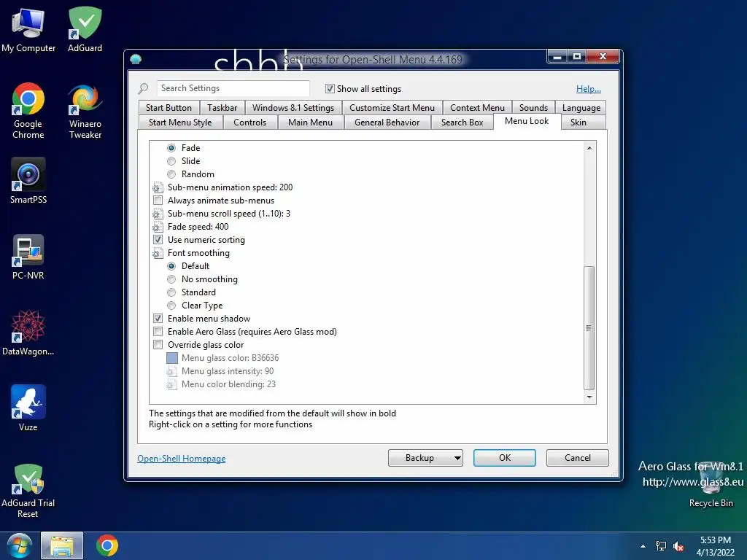Viewport: 747px width, 560px height.
Task: Click Menu glass intensity setting icon
Action: tap(171, 371)
